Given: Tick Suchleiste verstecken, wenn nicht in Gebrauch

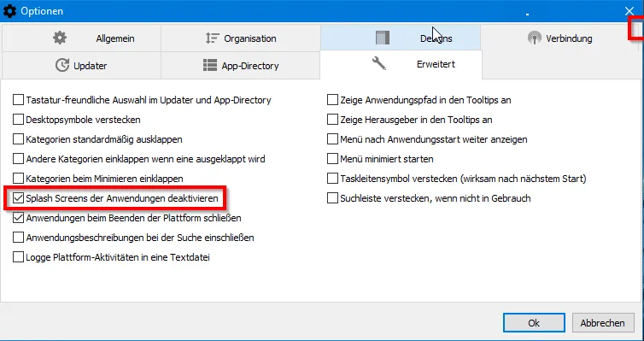Looking at the screenshot, I should [x=332, y=198].
